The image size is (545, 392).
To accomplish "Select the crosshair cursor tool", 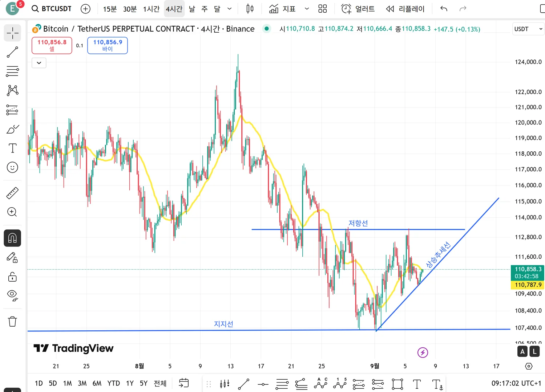I will (12, 33).
